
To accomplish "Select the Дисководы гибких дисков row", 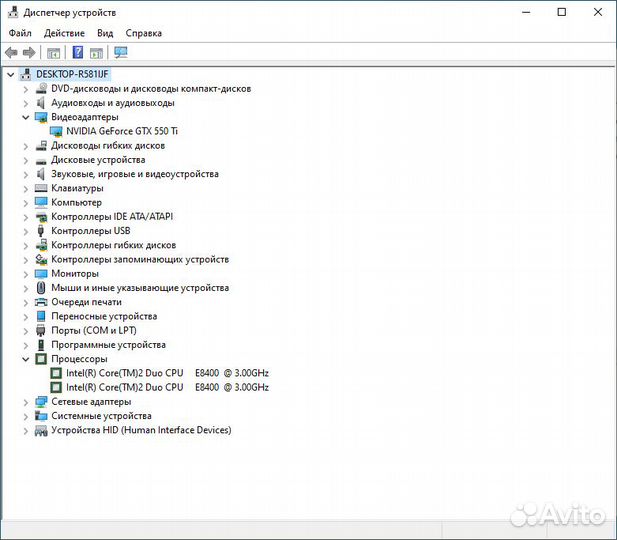I will [108, 146].
